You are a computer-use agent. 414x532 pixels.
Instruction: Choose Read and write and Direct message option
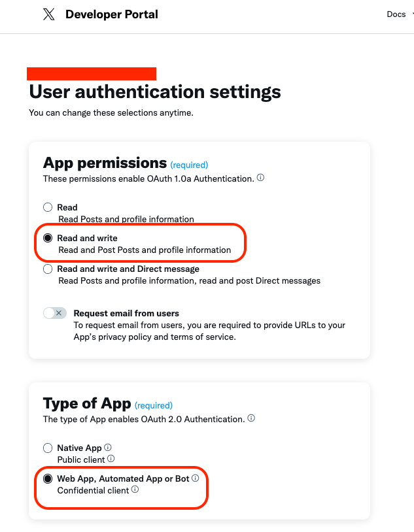(48, 269)
